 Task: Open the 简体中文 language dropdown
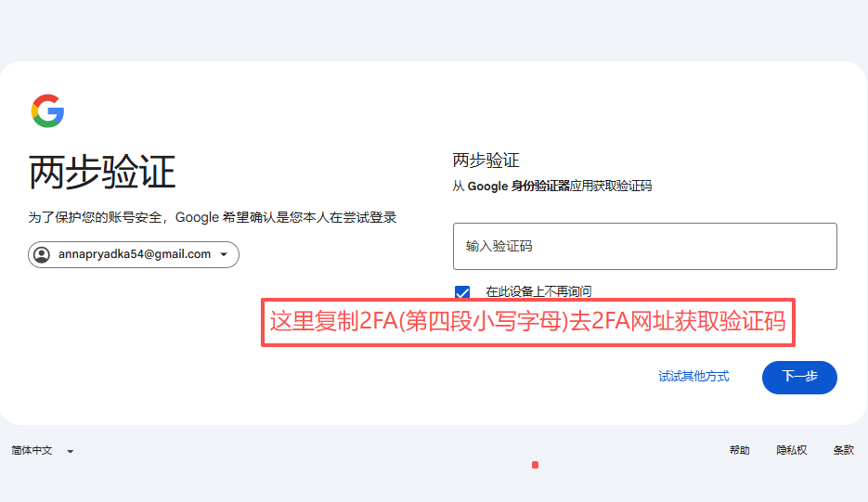pos(42,451)
